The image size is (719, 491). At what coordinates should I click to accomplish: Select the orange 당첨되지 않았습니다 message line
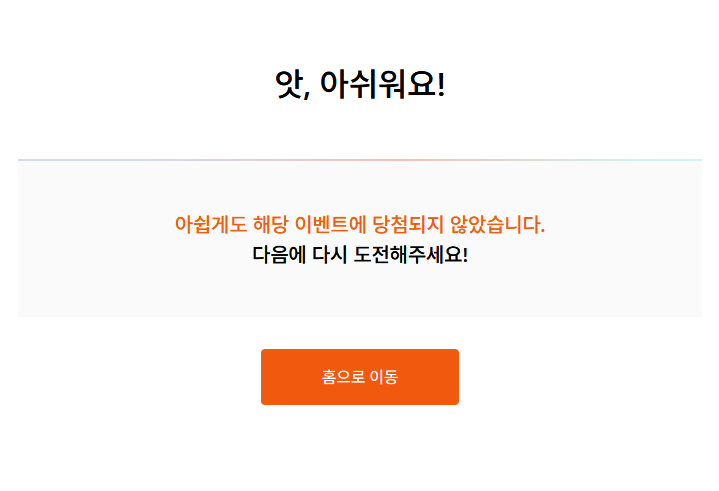(360, 225)
